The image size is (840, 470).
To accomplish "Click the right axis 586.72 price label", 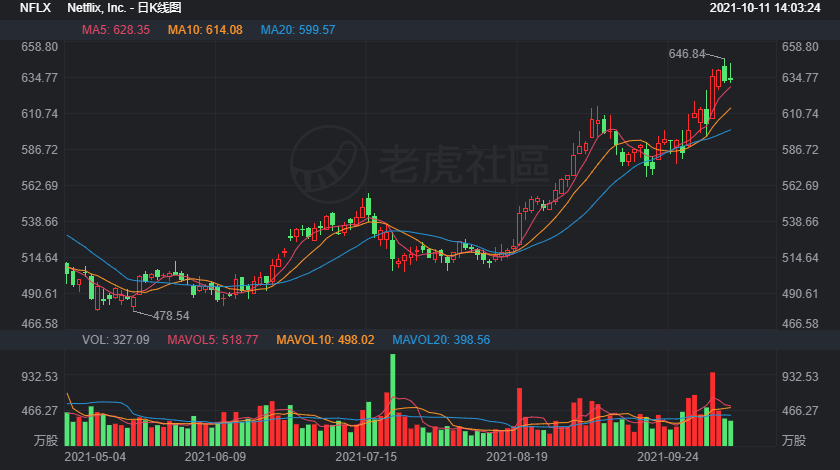I will click(800, 150).
